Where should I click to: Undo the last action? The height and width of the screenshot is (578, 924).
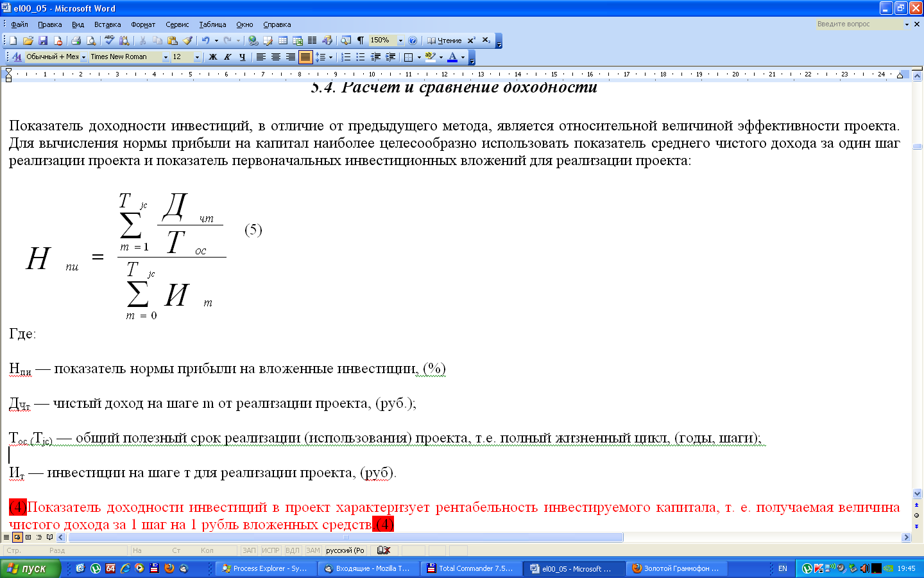(205, 40)
